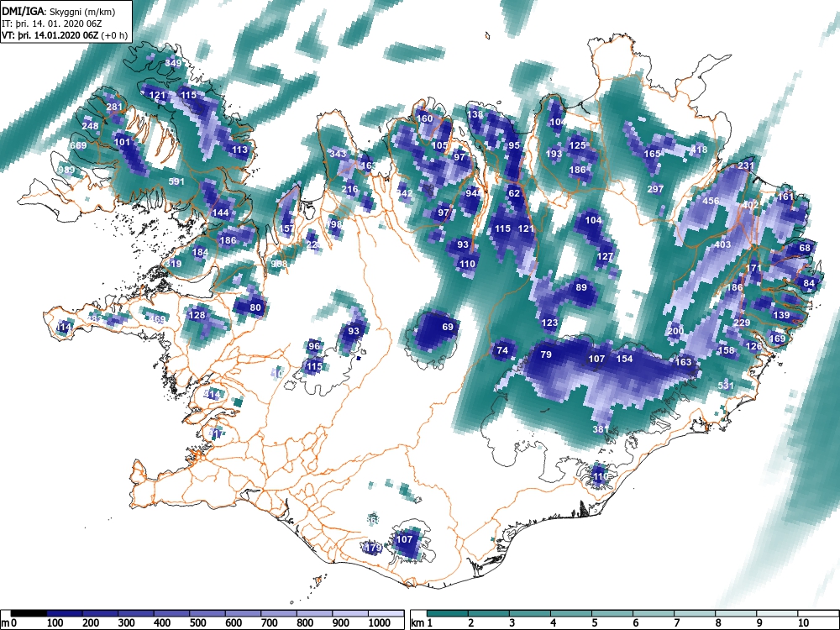Click the '231' visibility value on the map
840x630 pixels.
point(746,165)
